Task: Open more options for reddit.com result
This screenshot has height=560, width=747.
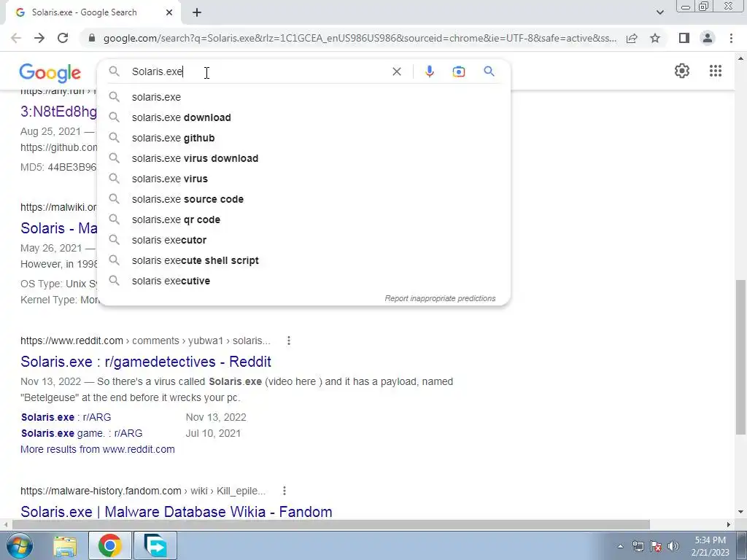Action: [x=289, y=341]
